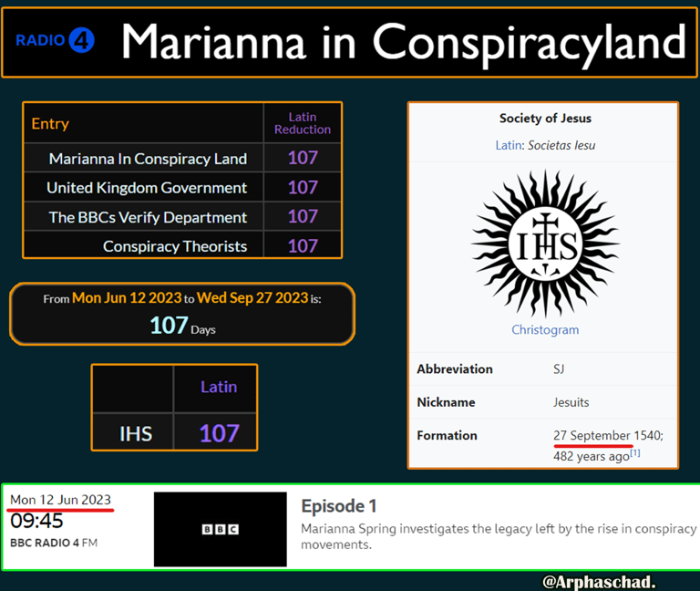Select the 'Conspiracy Theorists' entry
The image size is (700, 591).
pyautogui.click(x=175, y=246)
